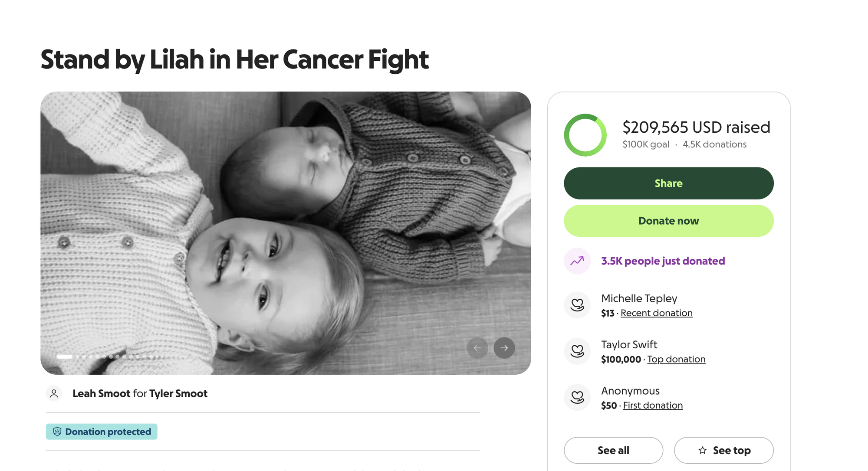
Task: Click the shield icon in Donation protected
Action: pos(57,432)
